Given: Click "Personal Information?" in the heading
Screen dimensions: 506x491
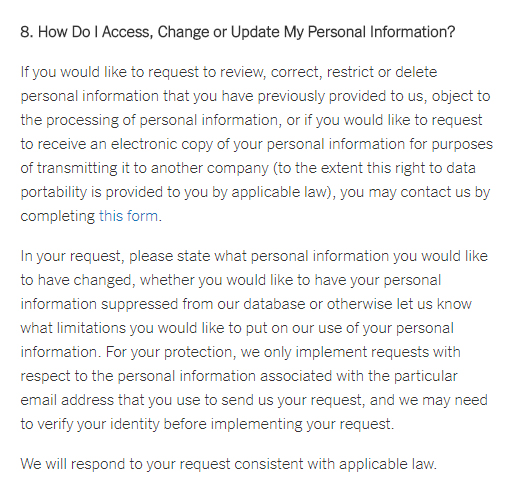Looking at the screenshot, I should coord(381,32).
